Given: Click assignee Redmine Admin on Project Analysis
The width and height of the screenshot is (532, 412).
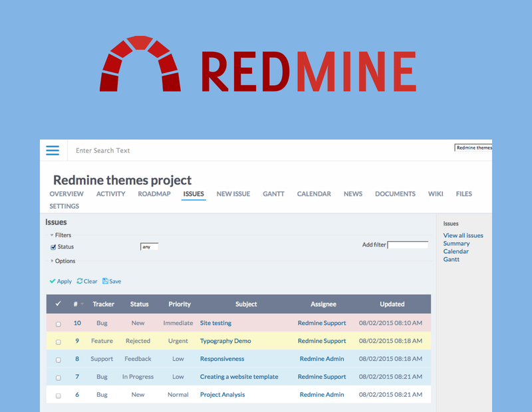Looking at the screenshot, I should (323, 395).
